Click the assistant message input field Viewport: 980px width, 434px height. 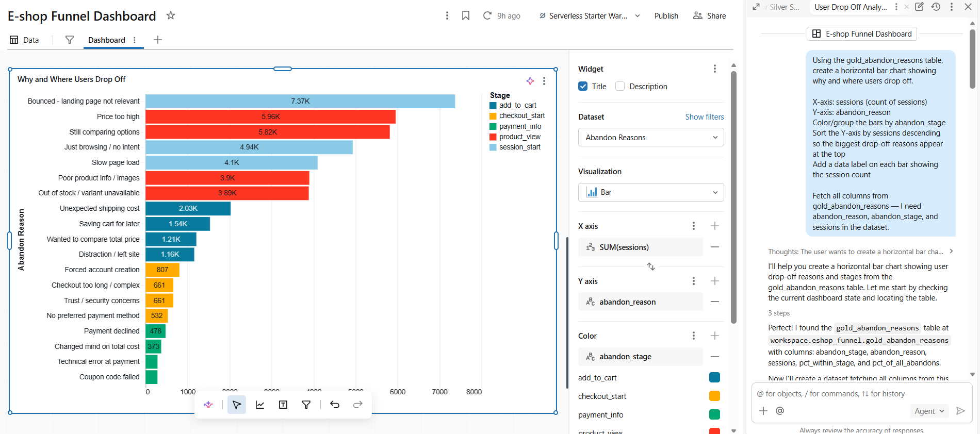(x=861, y=394)
